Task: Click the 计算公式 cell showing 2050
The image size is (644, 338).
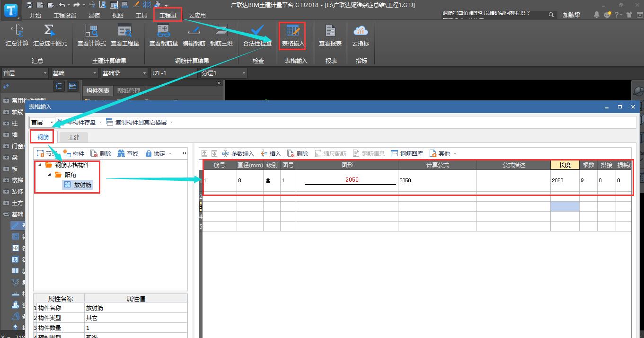Action: [x=437, y=180]
